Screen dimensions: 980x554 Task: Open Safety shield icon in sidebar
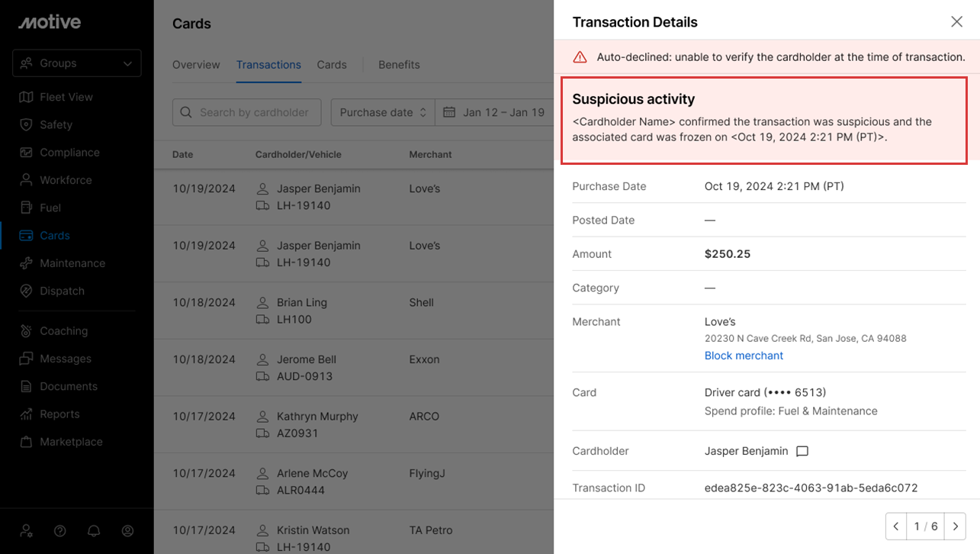coord(26,124)
